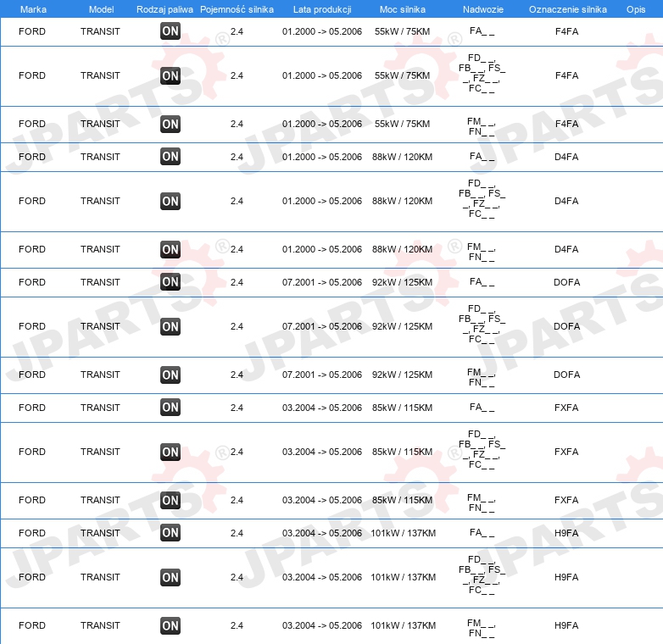The image size is (663, 644).
Task: Select the ON icon in the H9FA FM__ row
Action: [170, 626]
